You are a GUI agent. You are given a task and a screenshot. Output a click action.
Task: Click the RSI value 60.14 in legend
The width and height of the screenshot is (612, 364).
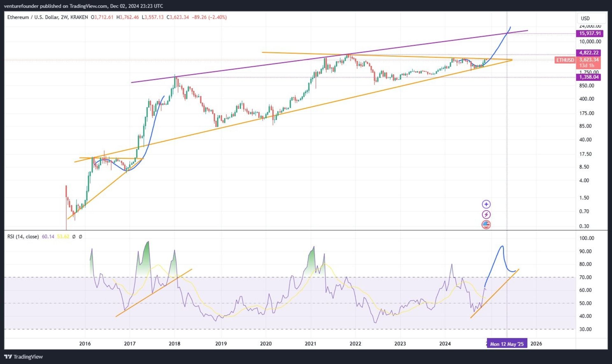(x=48, y=237)
